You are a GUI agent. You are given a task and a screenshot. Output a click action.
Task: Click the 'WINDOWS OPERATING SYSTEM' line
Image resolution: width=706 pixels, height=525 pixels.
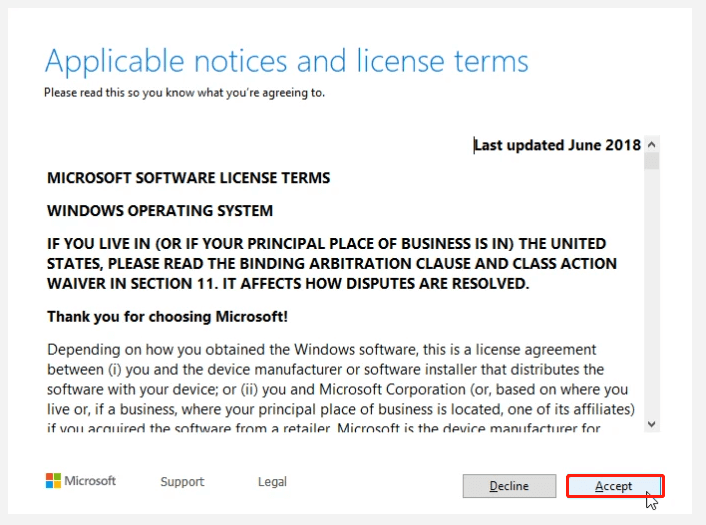coord(160,211)
